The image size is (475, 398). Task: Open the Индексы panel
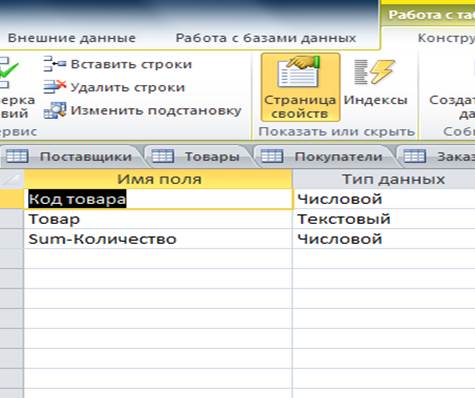click(x=375, y=83)
